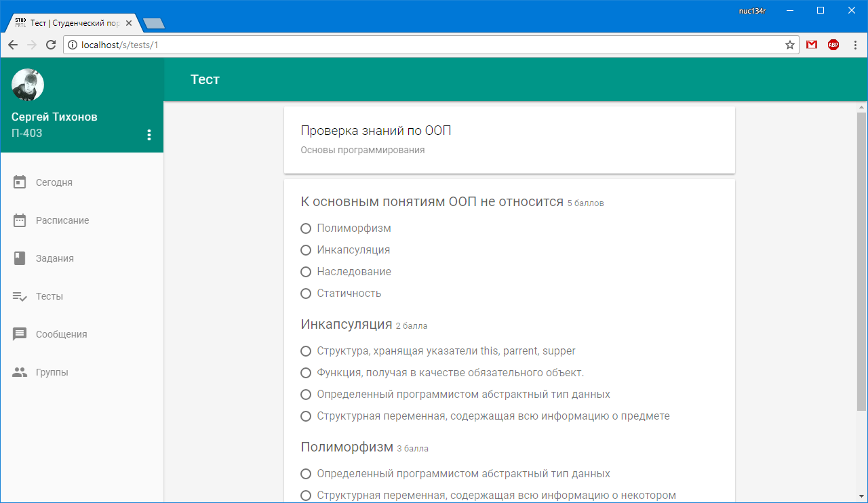Choose Полиморфизм in the first question
Screen dimensions: 868x503
point(305,228)
